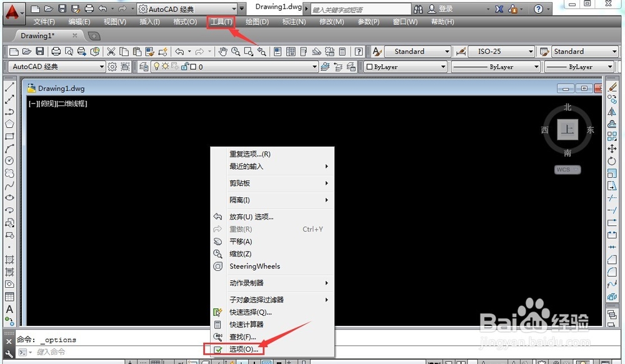Image resolution: width=625 pixels, height=364 pixels.
Task: Click the WCS coordinate system button
Action: pos(567,170)
